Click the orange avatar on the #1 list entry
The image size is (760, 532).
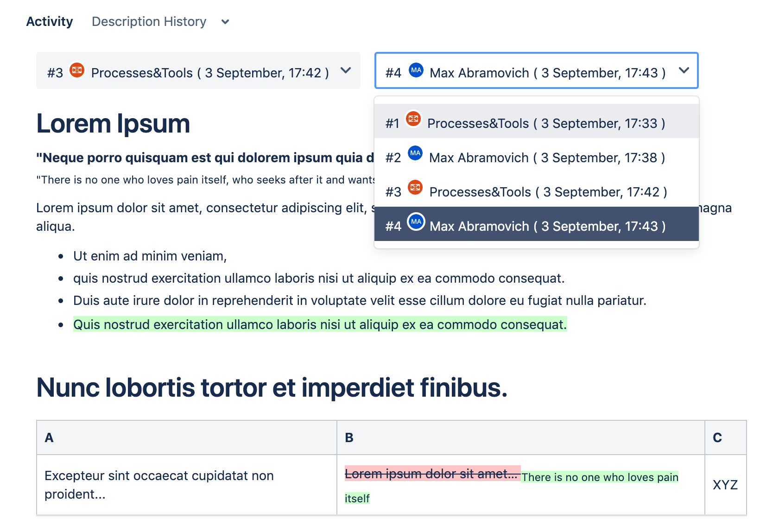click(413, 119)
